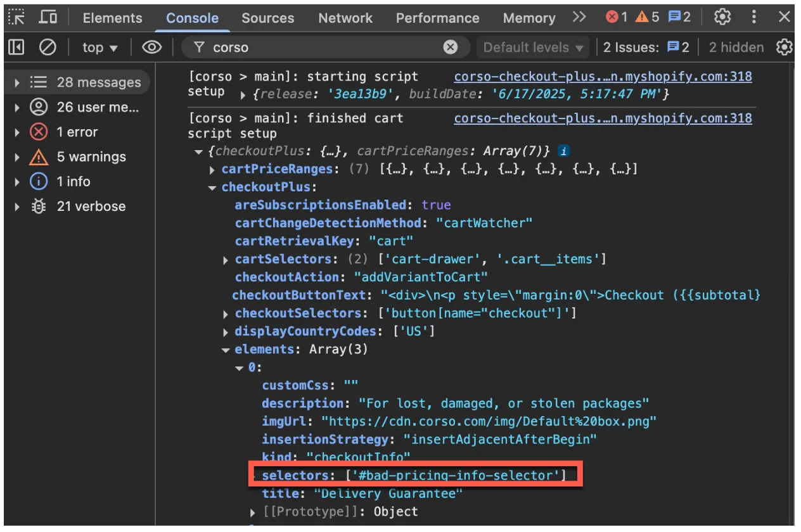Switch to the Elements tab
The height and width of the screenshot is (532, 801).
point(112,18)
